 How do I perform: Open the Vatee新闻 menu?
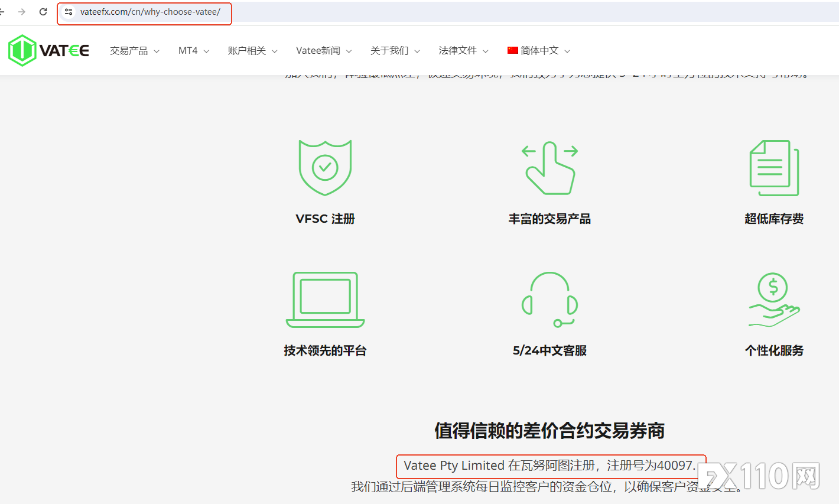[x=324, y=51]
